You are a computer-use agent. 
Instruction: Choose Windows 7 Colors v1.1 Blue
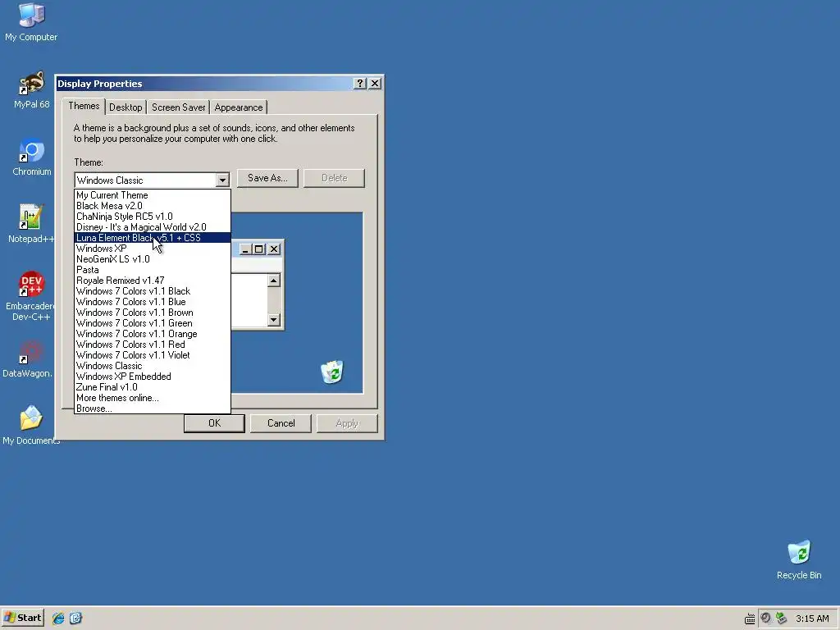[152, 302]
